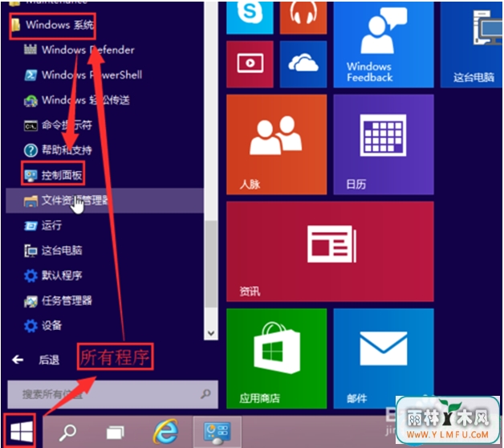This screenshot has width=504, height=448.
Task: Open the Music headphones tile
Action: point(303,18)
